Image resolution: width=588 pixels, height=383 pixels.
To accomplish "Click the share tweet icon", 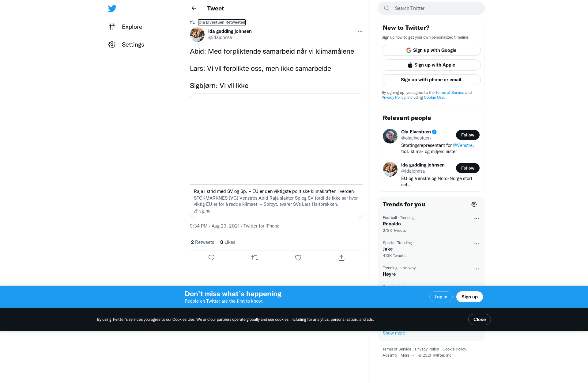I will 341,258.
